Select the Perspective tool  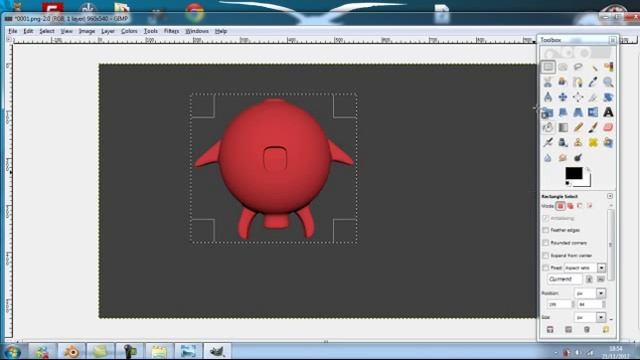point(578,112)
